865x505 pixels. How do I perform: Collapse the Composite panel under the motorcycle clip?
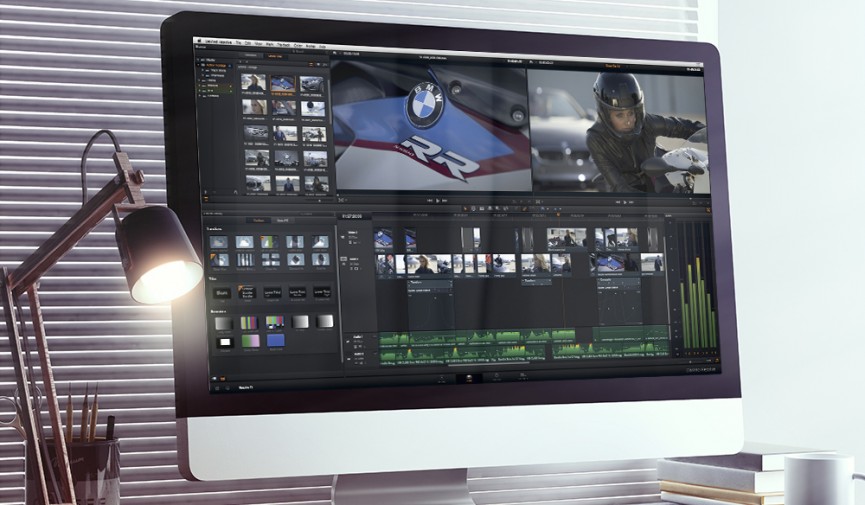[600, 281]
